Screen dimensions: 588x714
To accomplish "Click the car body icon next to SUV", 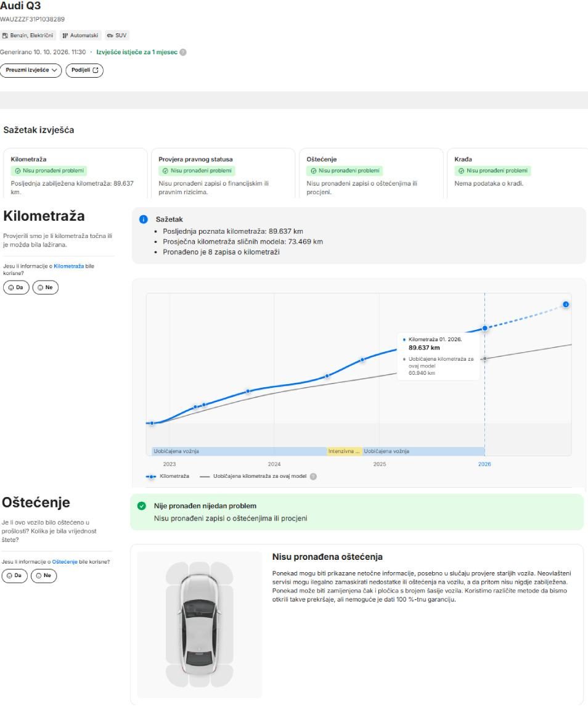I will point(110,36).
